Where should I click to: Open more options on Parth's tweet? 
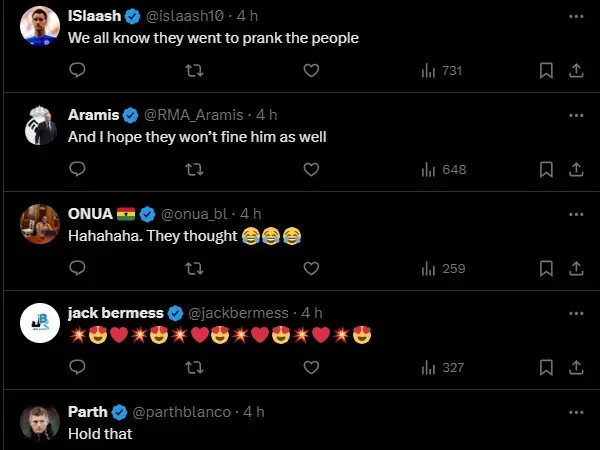click(576, 412)
